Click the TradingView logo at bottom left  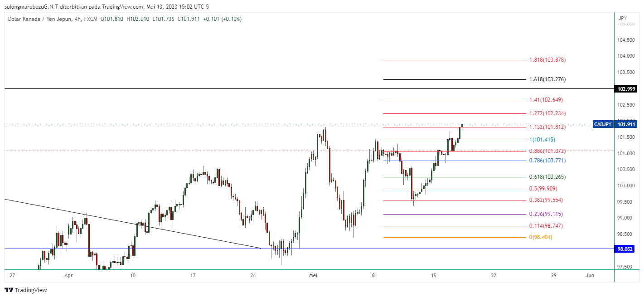[x=26, y=290]
